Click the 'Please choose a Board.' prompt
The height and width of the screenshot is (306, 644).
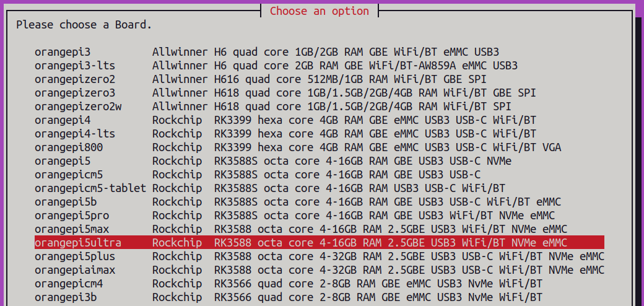tap(84, 25)
